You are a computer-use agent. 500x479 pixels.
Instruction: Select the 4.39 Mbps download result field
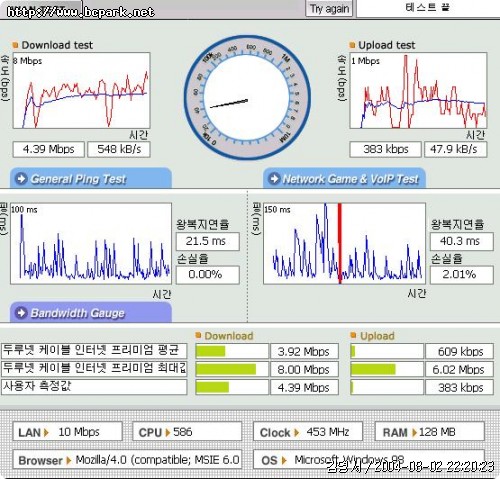click(48, 149)
